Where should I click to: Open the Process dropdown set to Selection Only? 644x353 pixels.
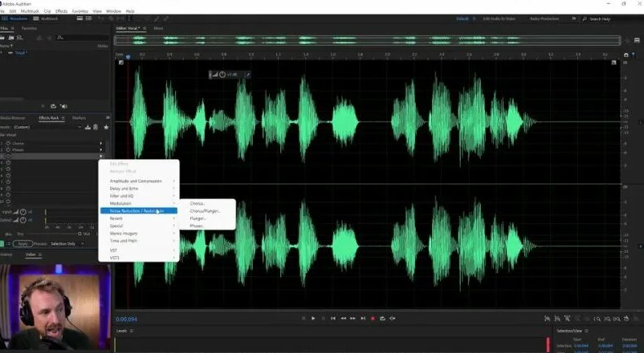[x=67, y=244]
